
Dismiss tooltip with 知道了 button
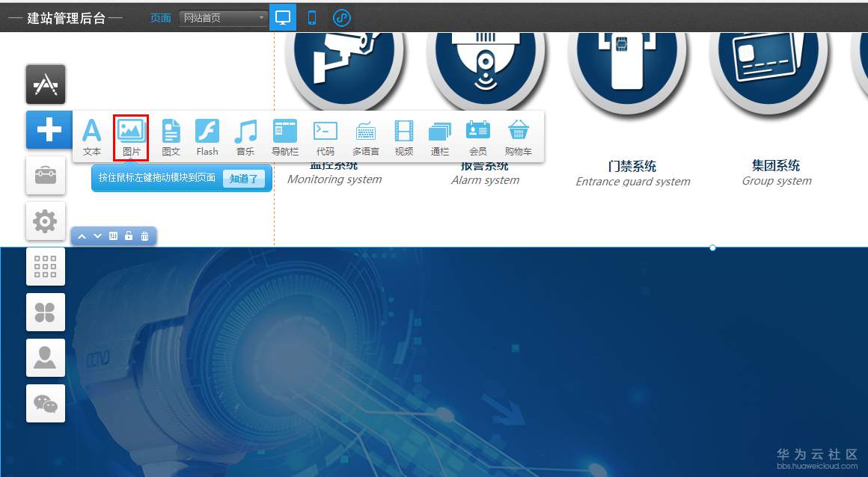[244, 178]
